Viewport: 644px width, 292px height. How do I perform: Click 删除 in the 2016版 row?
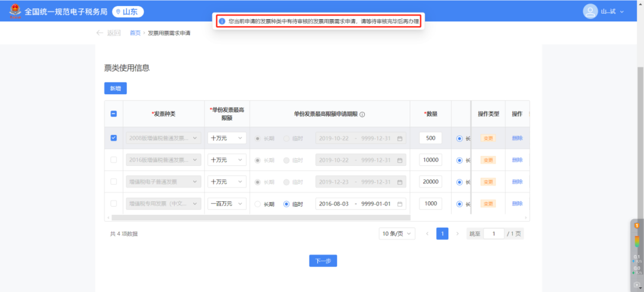[x=517, y=159]
